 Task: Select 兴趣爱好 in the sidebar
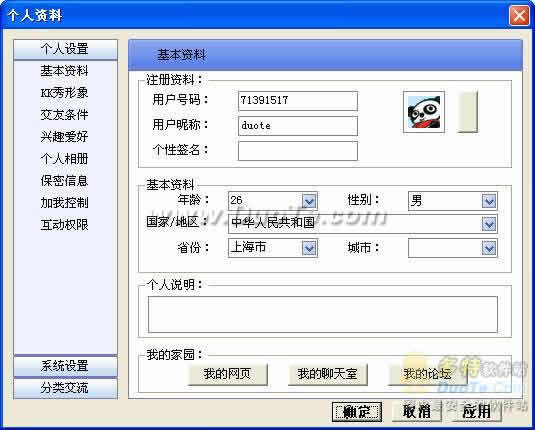coord(64,137)
